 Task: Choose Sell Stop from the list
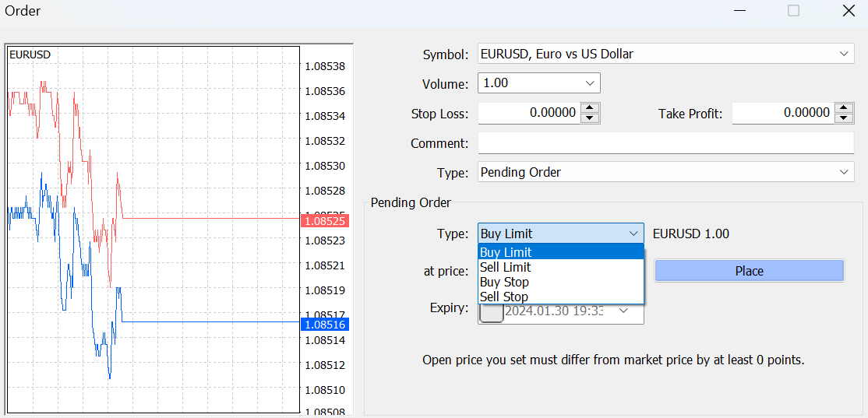coord(561,297)
